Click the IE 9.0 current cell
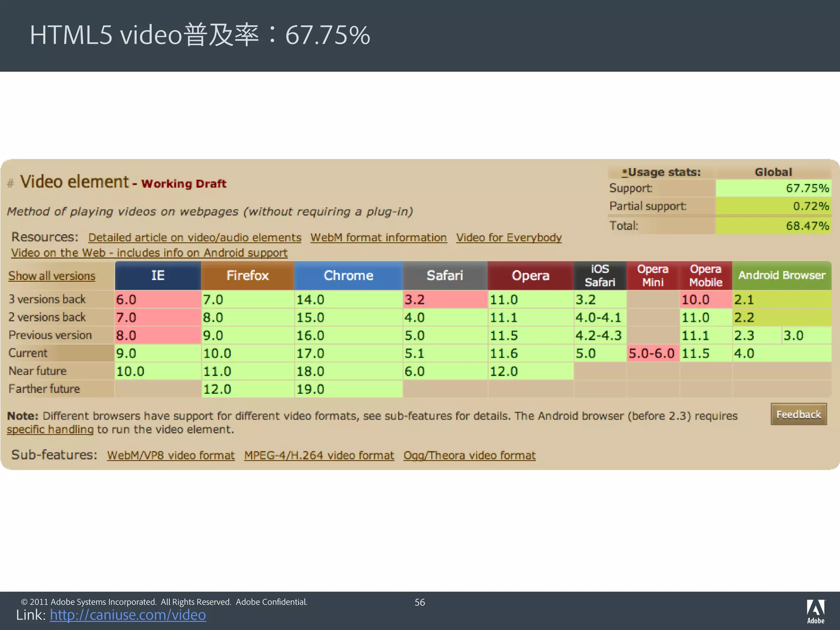Viewport: 840px width, 630px height. pyautogui.click(x=158, y=353)
